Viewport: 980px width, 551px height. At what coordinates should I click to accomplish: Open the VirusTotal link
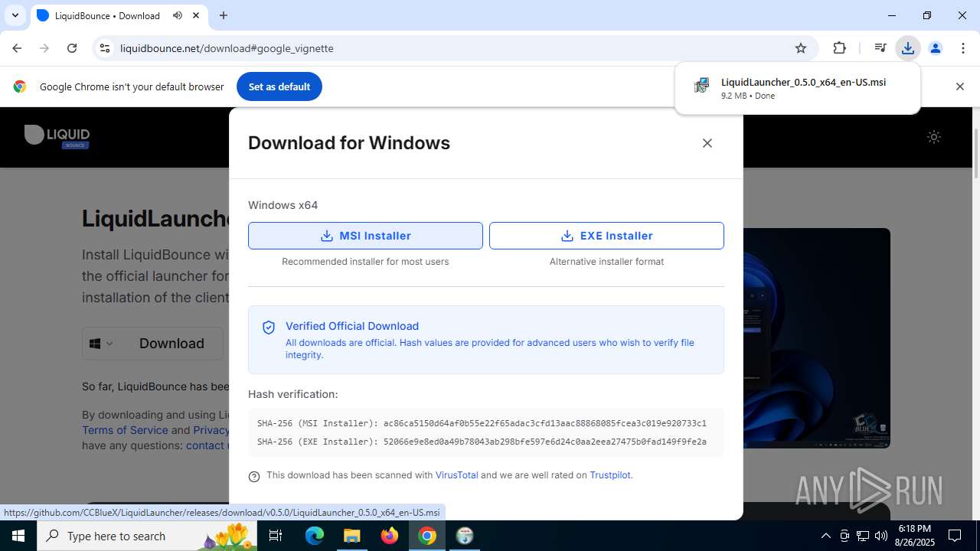click(456, 475)
